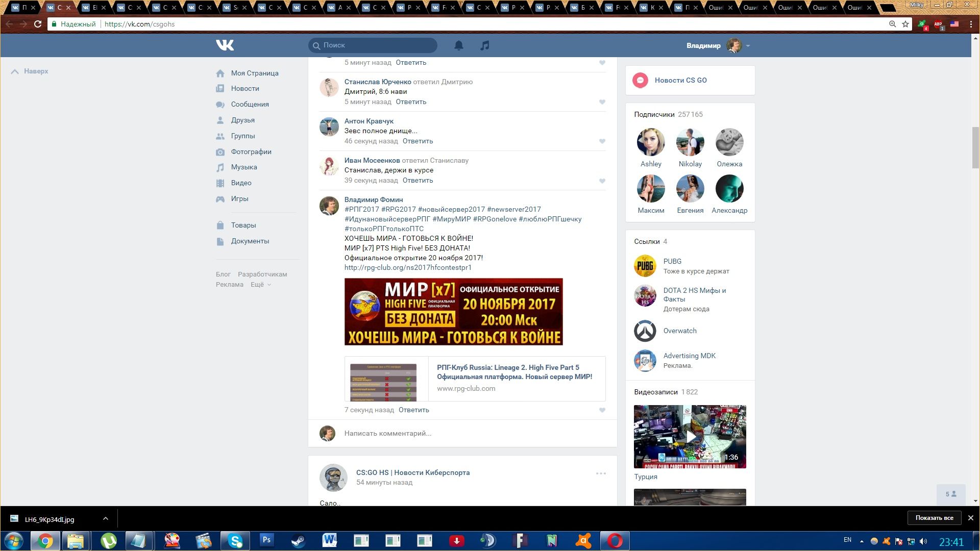The image size is (980, 551).
Task: Reply to Станислав Юрченко's comment
Action: 411,102
